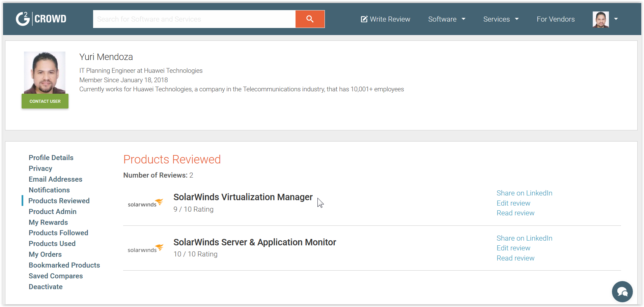
Task: Edit the Server & Application Monitor review
Action: [x=513, y=248]
